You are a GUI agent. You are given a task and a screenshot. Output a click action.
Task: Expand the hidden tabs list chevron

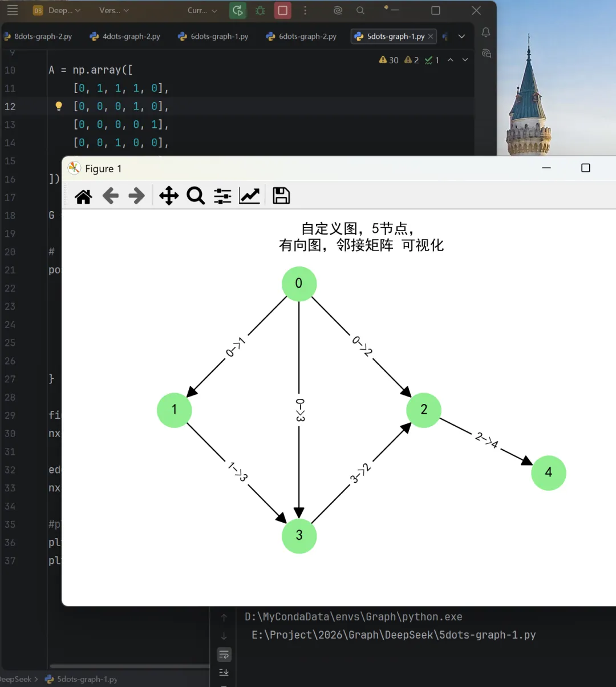462,36
